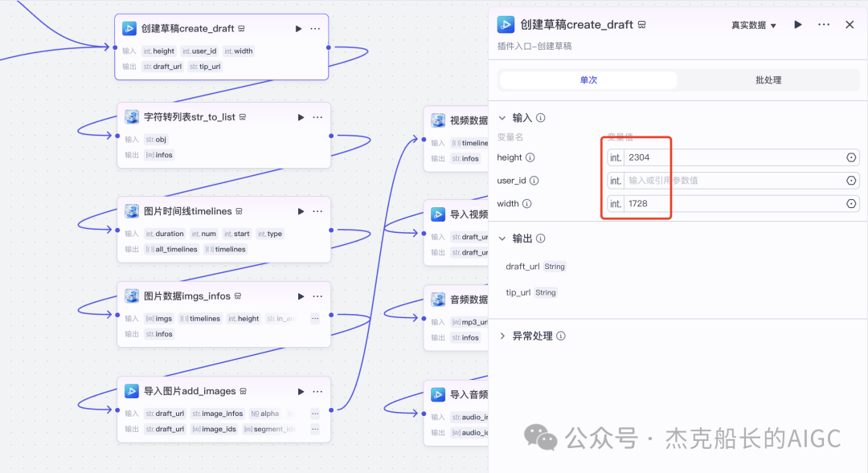Show info for 输入 section
The image size is (868, 473).
coord(541,118)
